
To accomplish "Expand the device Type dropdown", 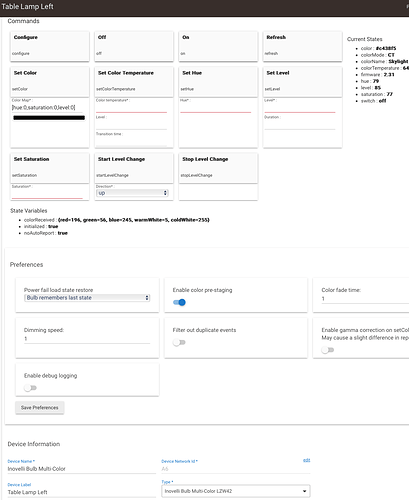I will (x=236, y=491).
